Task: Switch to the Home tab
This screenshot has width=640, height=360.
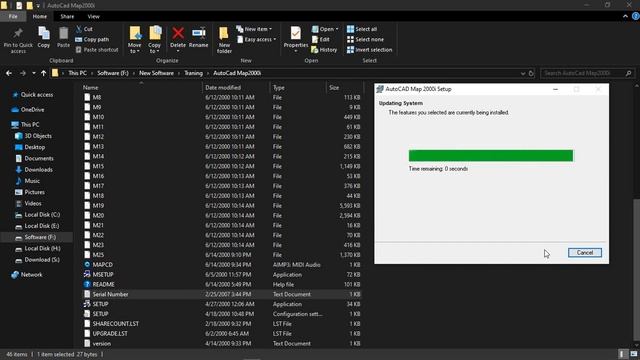Action: point(40,16)
